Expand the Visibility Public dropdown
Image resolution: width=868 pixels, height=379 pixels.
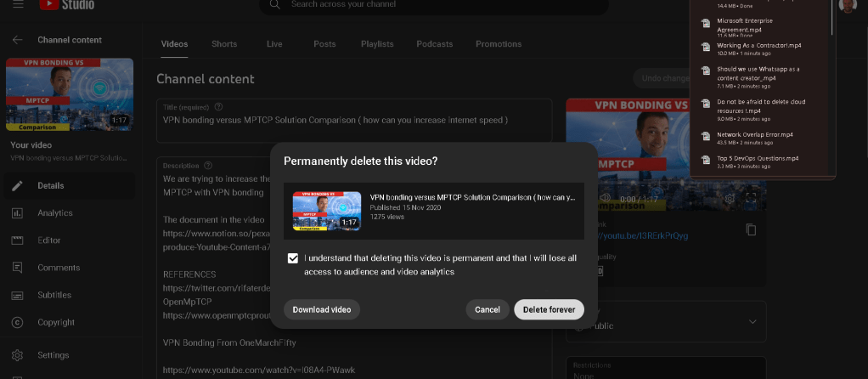(666, 321)
